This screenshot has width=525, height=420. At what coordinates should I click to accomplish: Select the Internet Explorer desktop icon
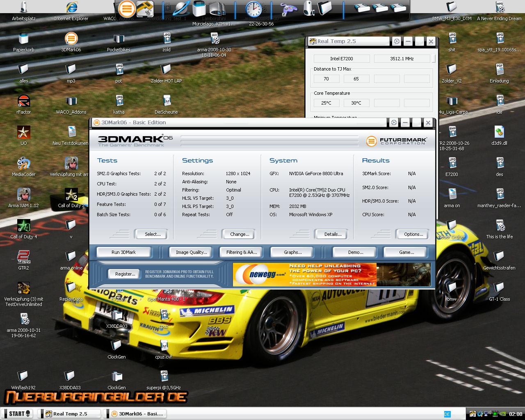pos(71,11)
